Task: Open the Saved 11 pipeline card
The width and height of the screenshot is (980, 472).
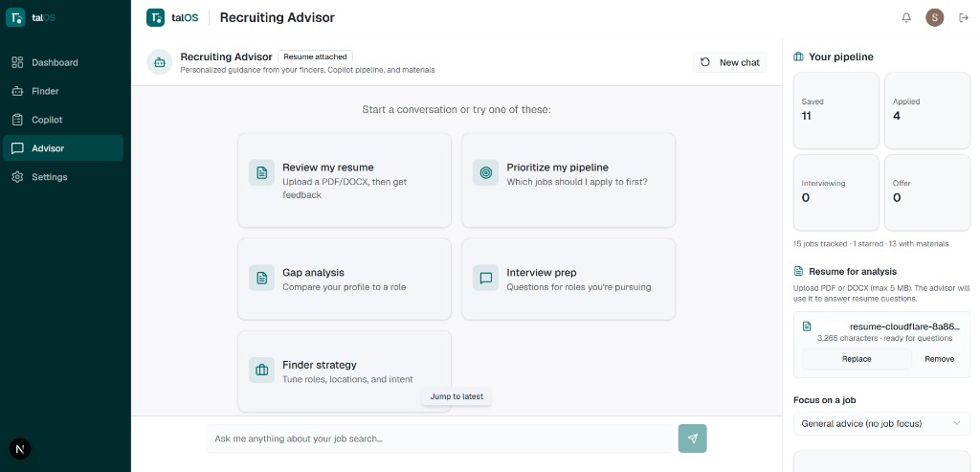Action: coord(836,110)
